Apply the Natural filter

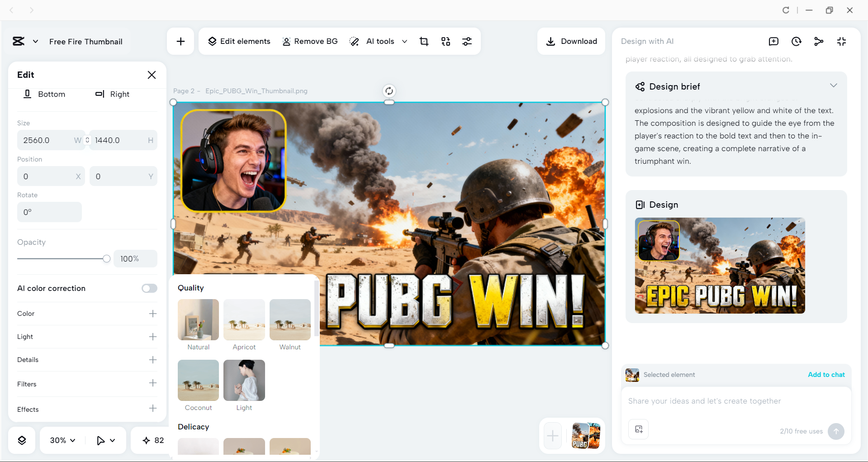click(x=198, y=320)
